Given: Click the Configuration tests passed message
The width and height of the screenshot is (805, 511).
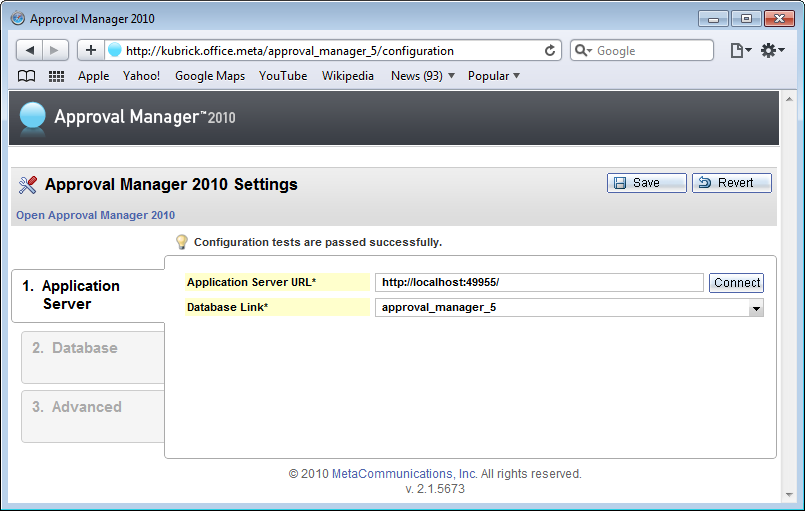Looking at the screenshot, I should pos(318,242).
